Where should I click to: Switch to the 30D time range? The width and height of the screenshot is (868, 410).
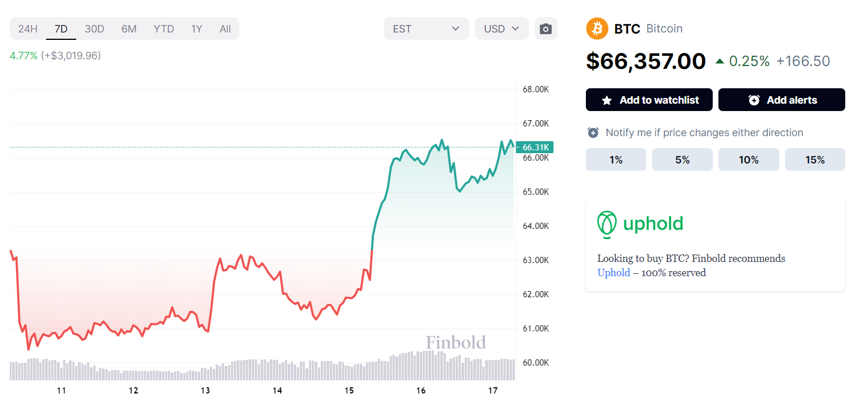click(94, 28)
